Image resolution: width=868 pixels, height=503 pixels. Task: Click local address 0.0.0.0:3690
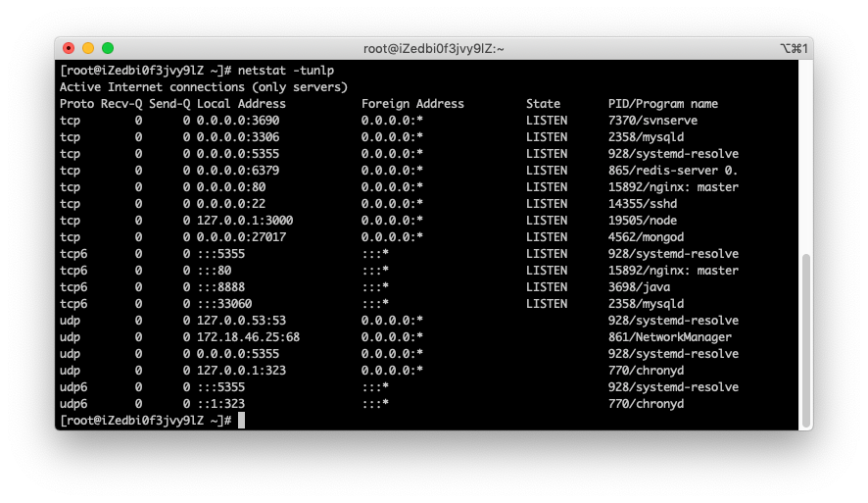pyautogui.click(x=238, y=121)
